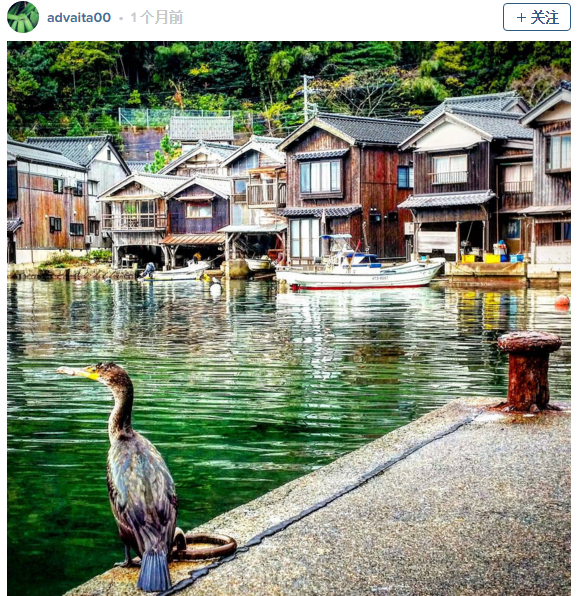The image size is (577, 596).
Task: Click the cormorant's yellow beak
Action: click(79, 372)
